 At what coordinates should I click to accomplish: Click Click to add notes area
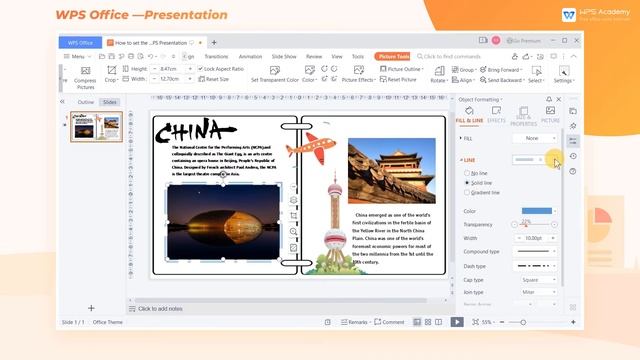[160, 309]
